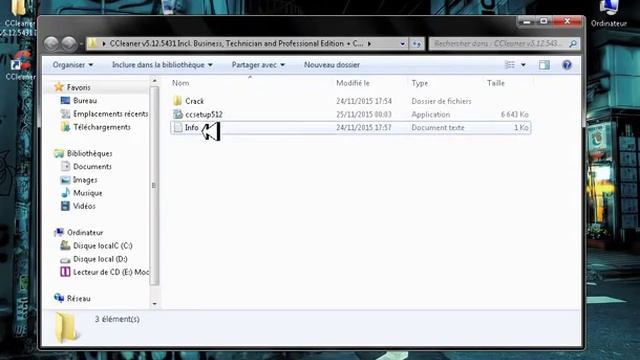The image size is (640, 360).
Task: Maximize the Explorer window
Action: tap(544, 21)
